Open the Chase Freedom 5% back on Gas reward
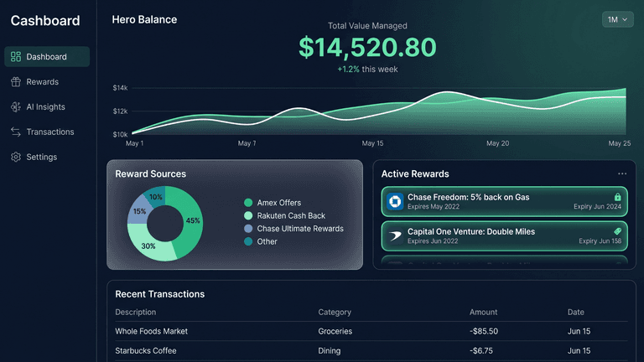The width and height of the screenshot is (644, 362). (504, 201)
